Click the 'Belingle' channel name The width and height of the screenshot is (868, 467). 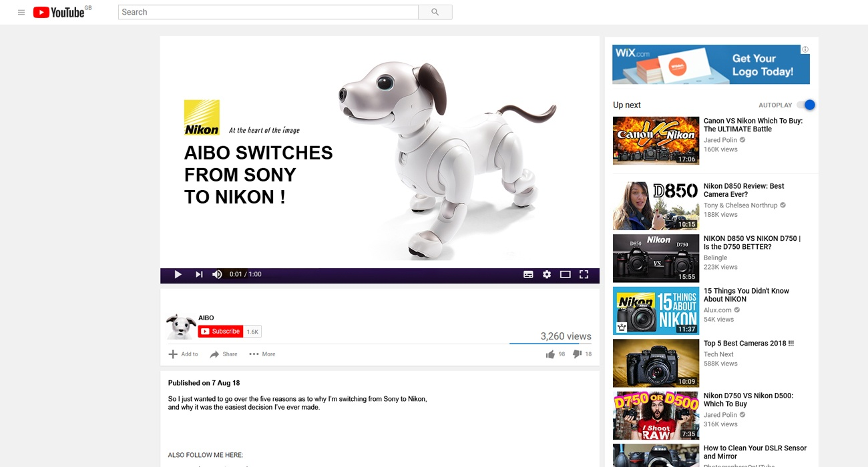tap(715, 258)
